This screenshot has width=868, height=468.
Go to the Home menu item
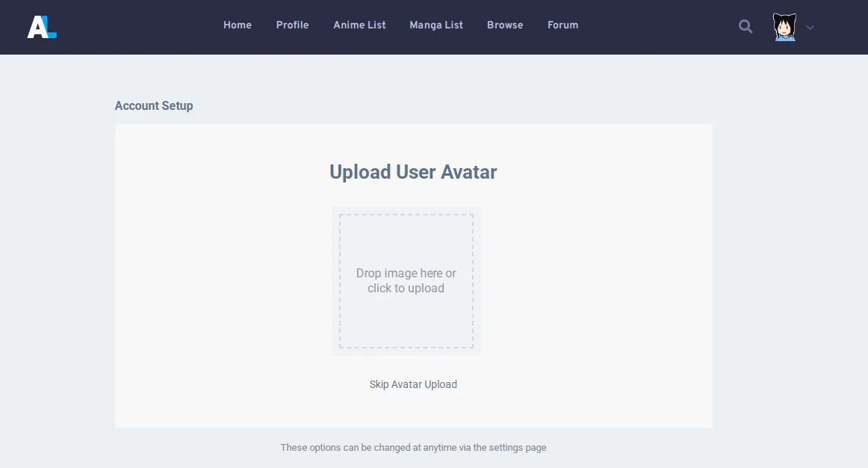click(238, 25)
